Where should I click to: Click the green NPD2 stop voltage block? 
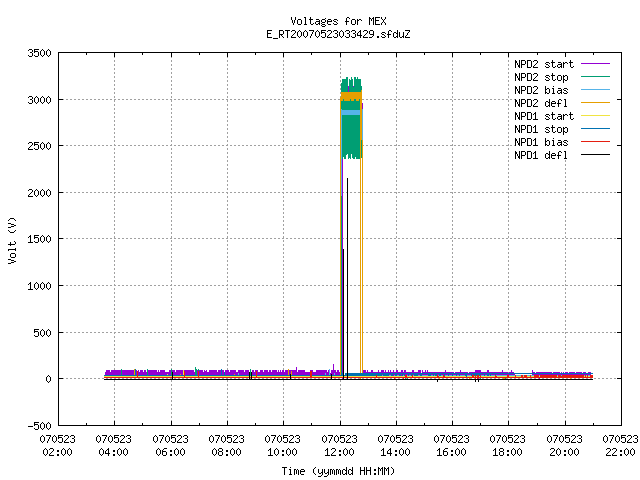coord(351,137)
